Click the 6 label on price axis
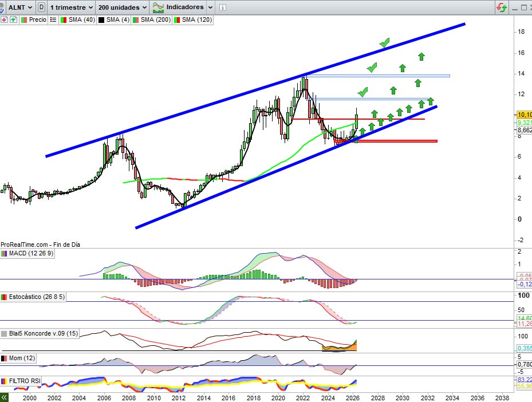Viewport: 532px width, 402px height. point(519,156)
